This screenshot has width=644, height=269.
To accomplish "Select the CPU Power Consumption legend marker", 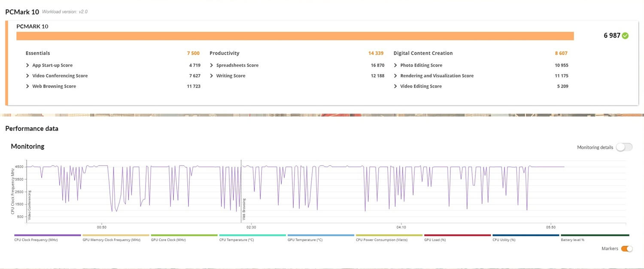I will coord(389,236).
